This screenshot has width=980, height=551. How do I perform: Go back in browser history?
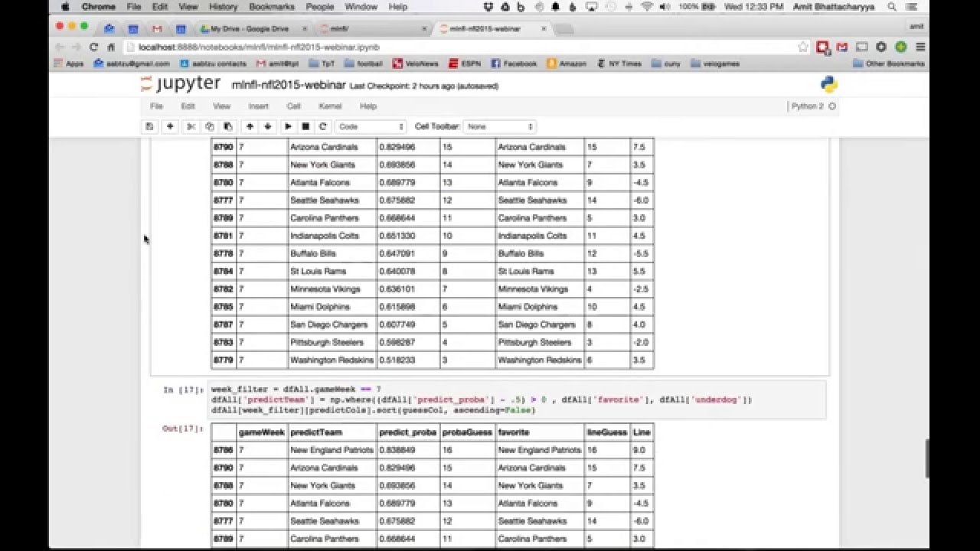60,47
